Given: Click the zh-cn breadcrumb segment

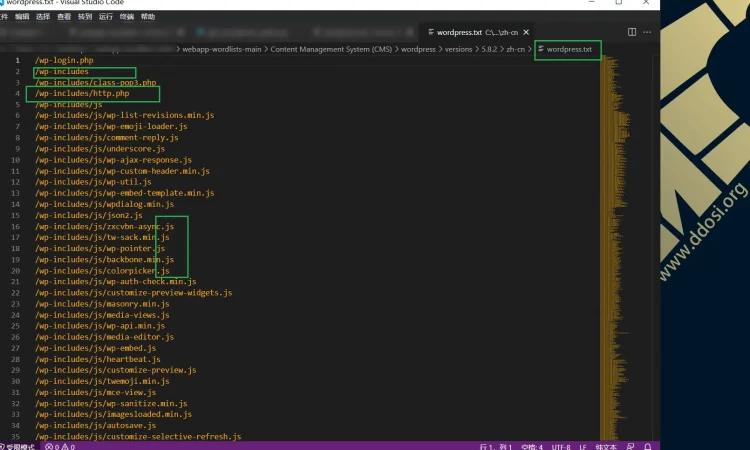Looking at the screenshot, I should [x=516, y=49].
